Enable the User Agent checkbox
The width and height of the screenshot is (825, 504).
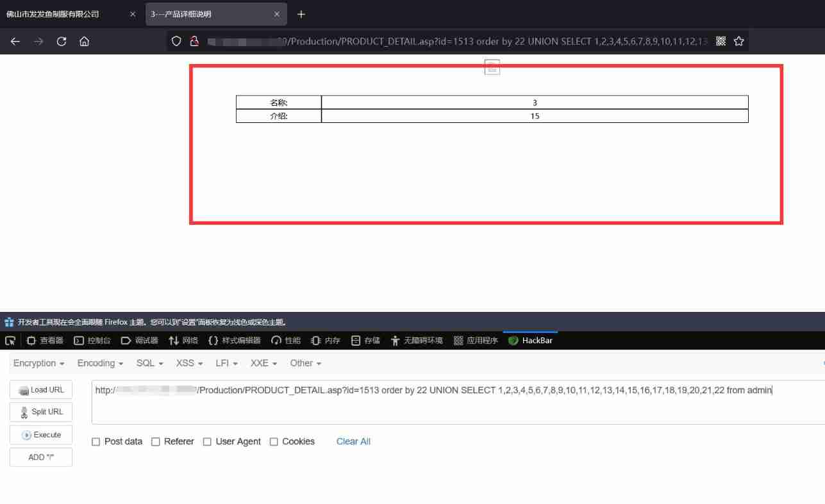tap(207, 442)
